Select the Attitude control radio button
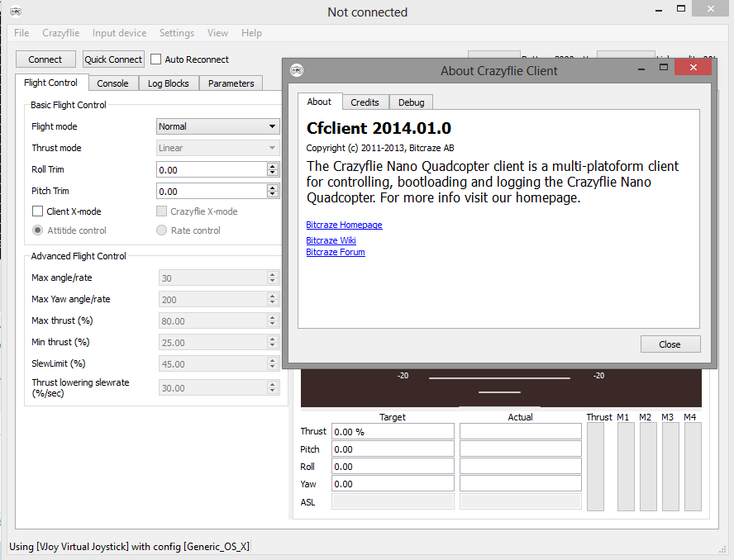 click(38, 230)
